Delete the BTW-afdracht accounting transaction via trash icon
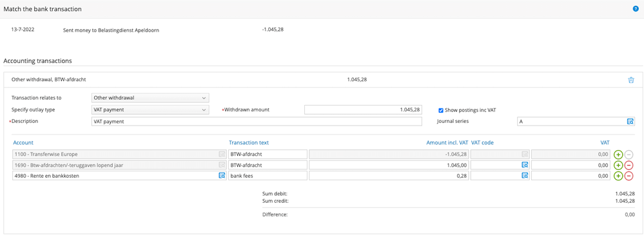 [631, 80]
